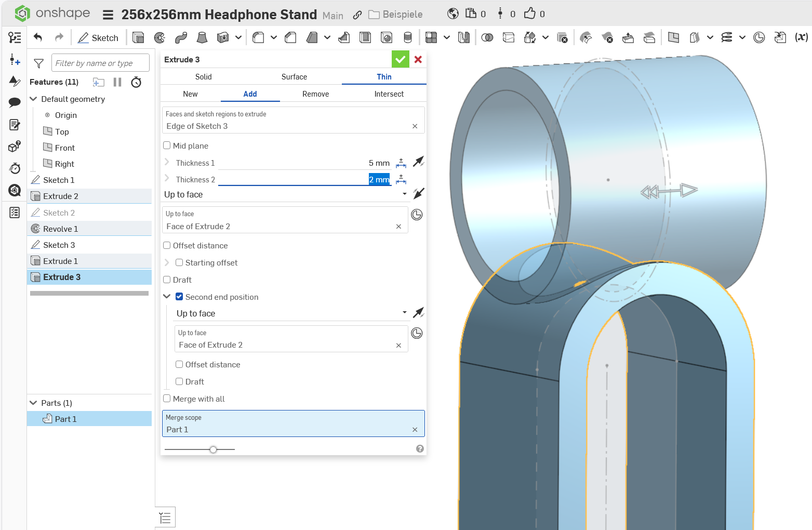The image size is (812, 530).
Task: Collapse Parts (1) list
Action: [x=33, y=403]
